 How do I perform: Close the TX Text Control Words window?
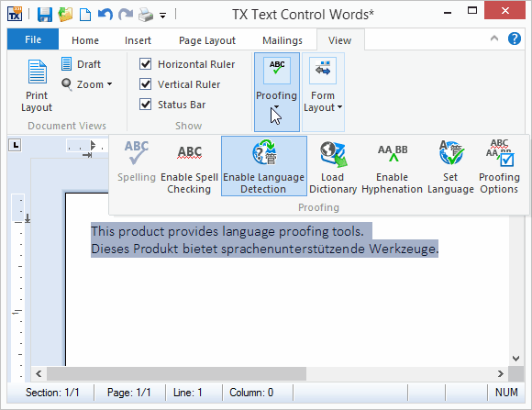pos(504,11)
